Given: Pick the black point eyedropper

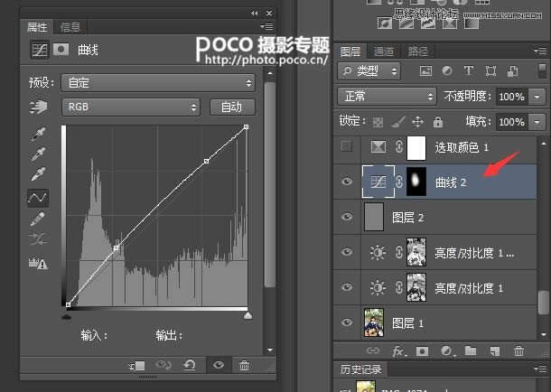Looking at the screenshot, I should [38, 134].
